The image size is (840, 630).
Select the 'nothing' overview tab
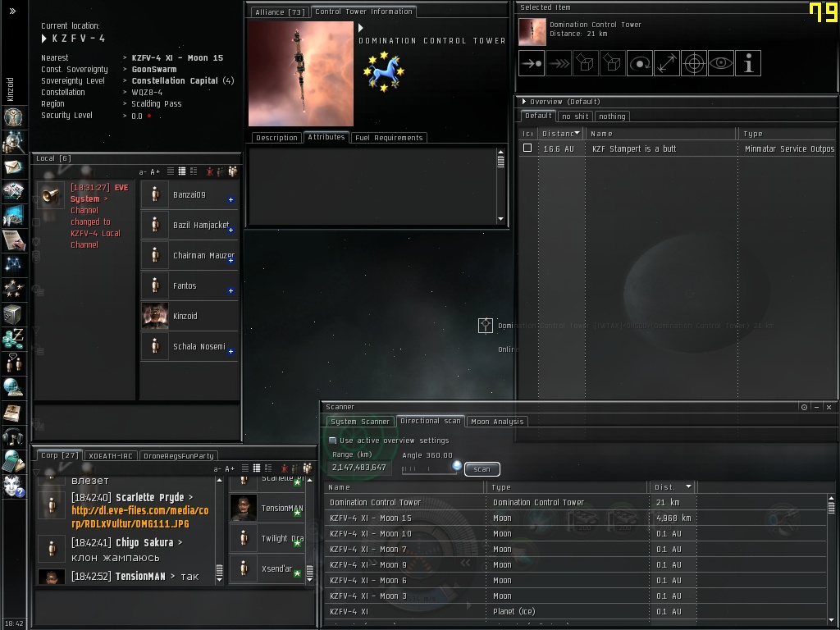[x=612, y=116]
